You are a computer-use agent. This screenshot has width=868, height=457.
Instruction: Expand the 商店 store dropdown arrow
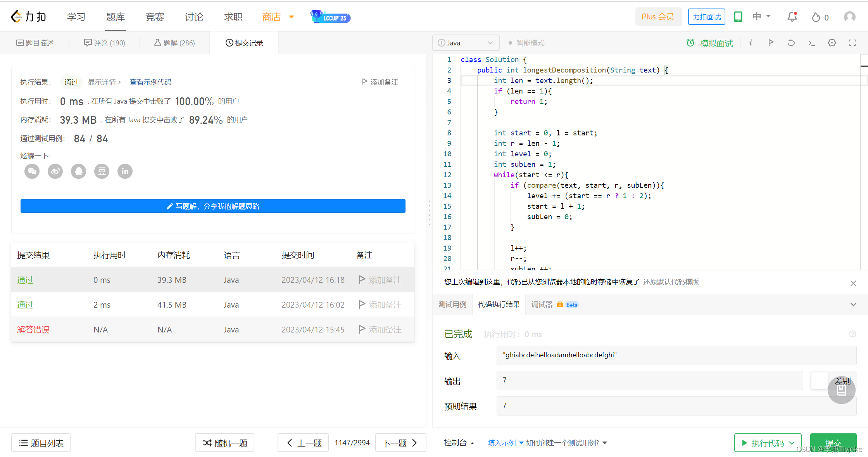tap(292, 17)
